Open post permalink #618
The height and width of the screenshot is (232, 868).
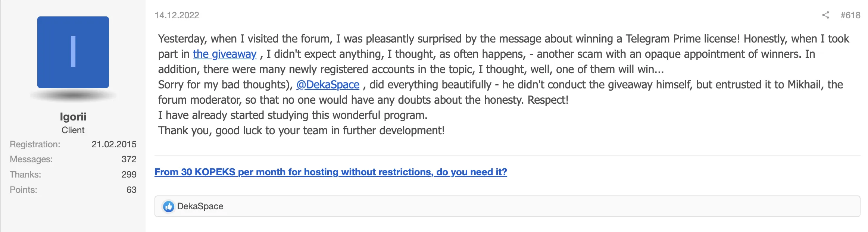click(x=850, y=15)
